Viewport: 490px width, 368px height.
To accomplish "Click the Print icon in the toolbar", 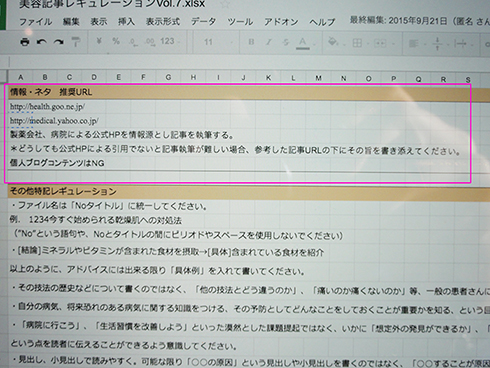I will click(25, 42).
